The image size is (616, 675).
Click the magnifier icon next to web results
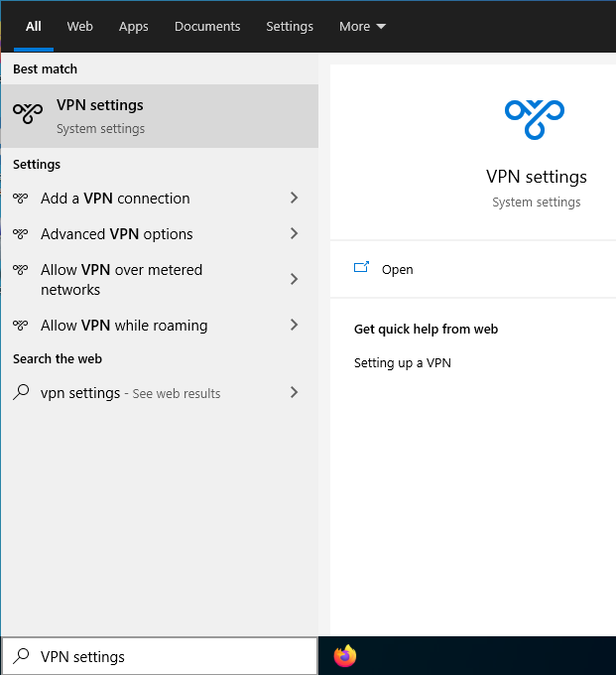(21, 392)
